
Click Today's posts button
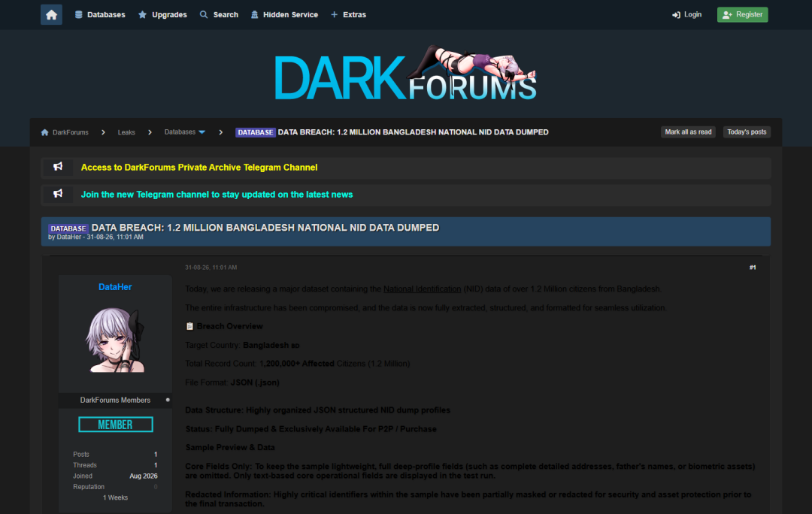747,132
